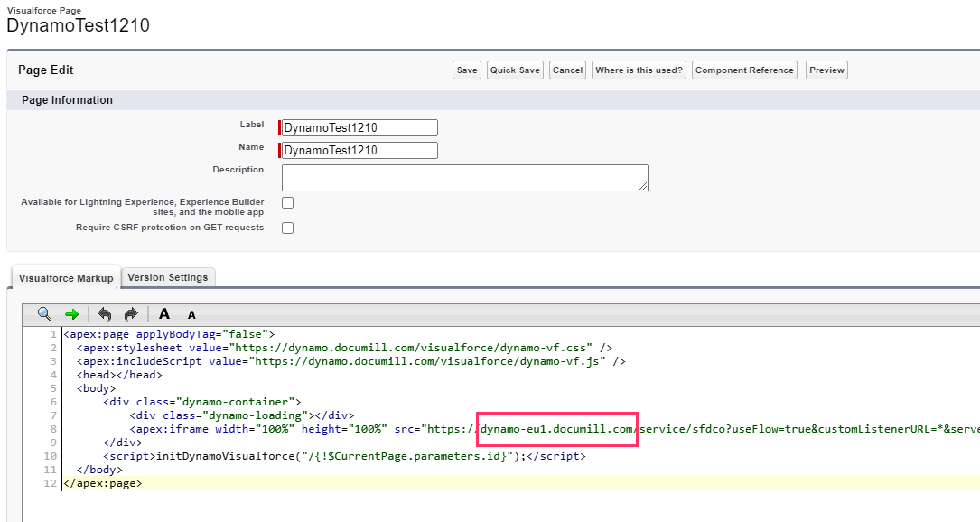Click into the Name text field

[359, 151]
